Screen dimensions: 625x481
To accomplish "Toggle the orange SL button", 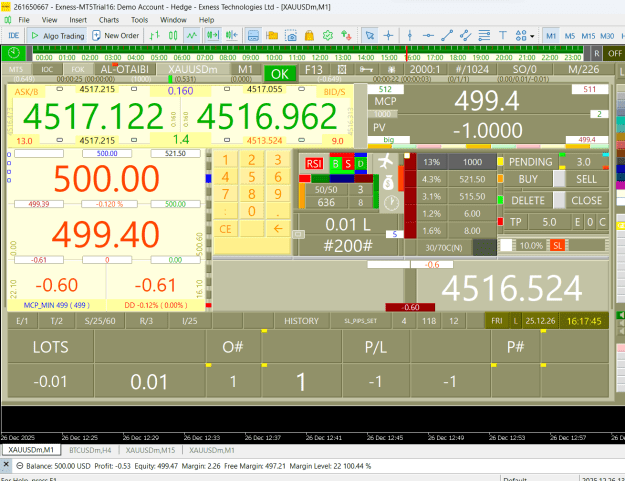I will [x=557, y=245].
